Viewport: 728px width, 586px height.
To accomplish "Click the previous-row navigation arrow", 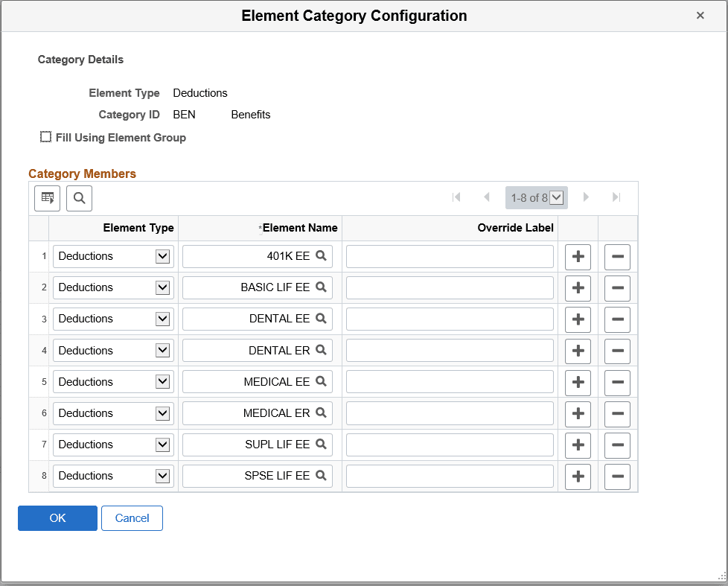I will 486,197.
